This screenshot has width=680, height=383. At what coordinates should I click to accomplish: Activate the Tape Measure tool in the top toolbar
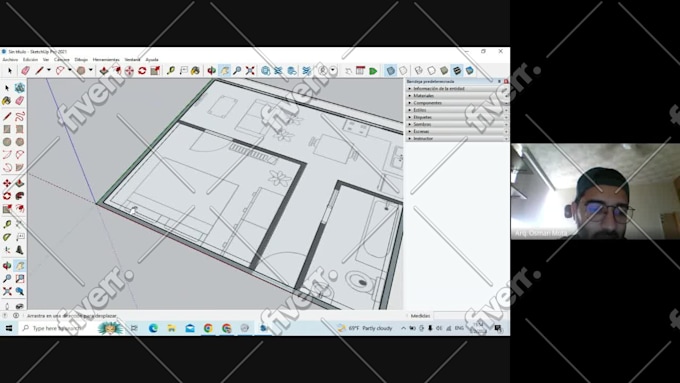pyautogui.click(x=170, y=71)
